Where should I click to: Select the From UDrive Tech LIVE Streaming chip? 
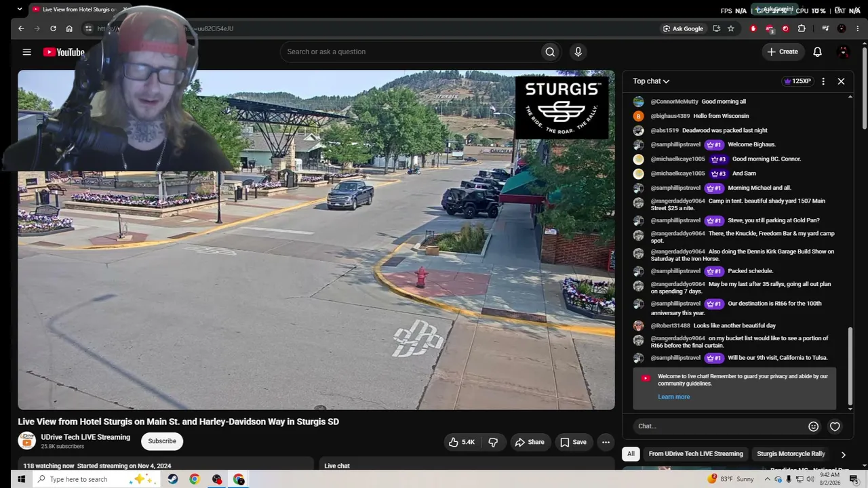click(696, 454)
